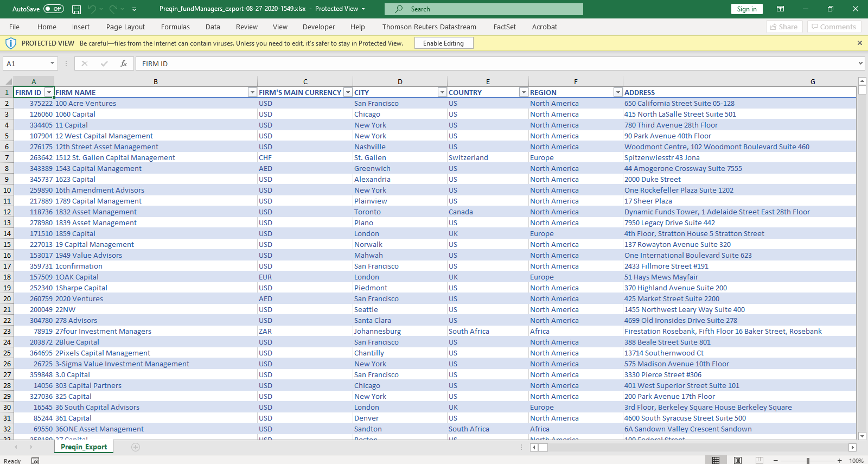Click the Search box in title bar

pos(483,9)
